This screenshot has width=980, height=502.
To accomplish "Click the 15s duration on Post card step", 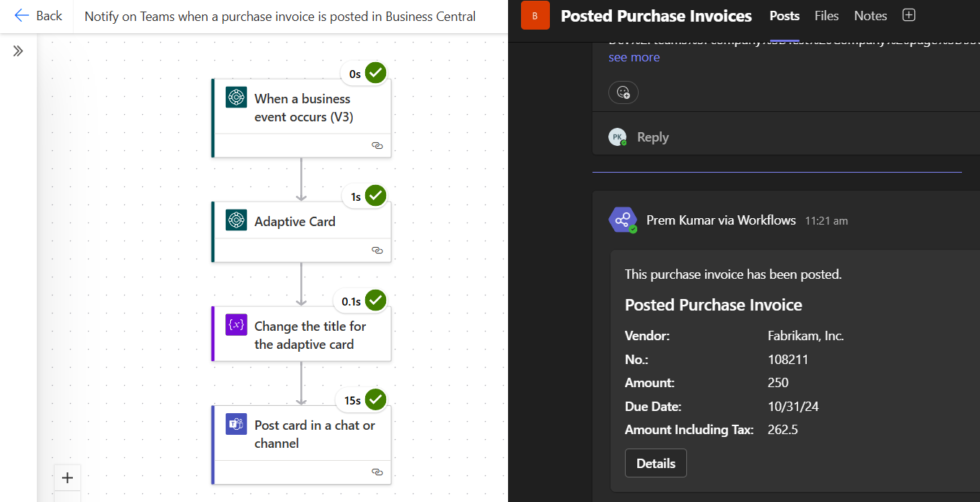I will 352,400.
